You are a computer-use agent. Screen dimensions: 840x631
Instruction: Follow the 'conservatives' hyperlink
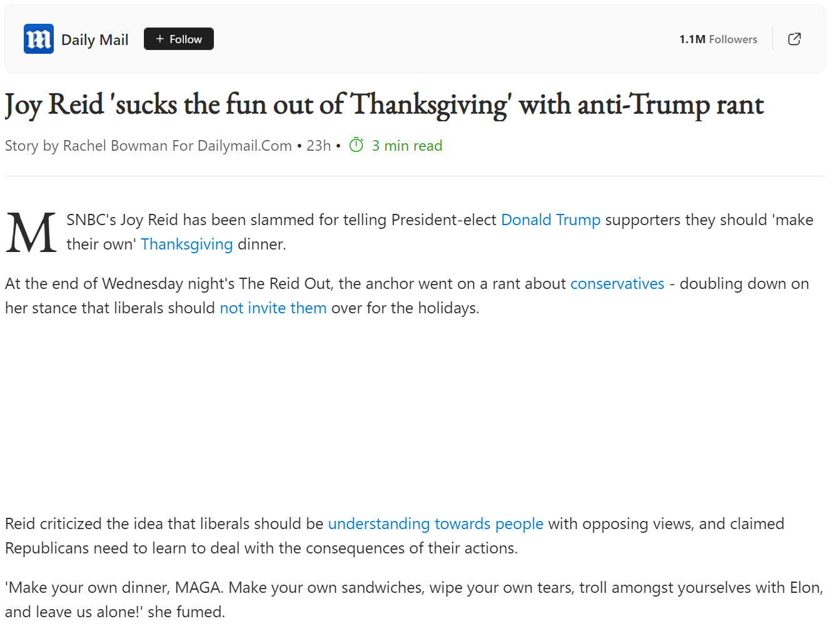(x=617, y=284)
